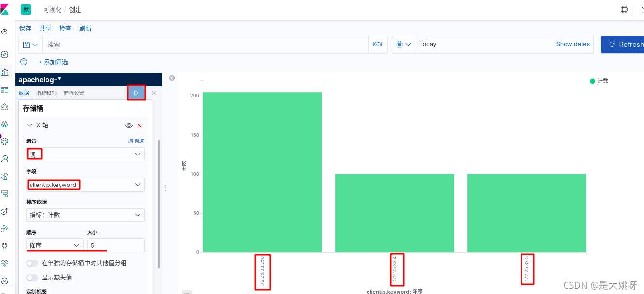
Task: Open Logs icon in sidebar
Action: (x=5, y=176)
